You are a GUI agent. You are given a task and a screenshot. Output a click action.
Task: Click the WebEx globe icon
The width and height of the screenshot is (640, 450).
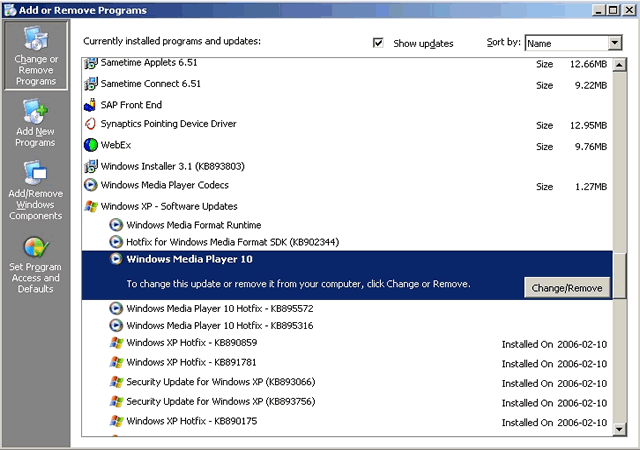click(91, 145)
